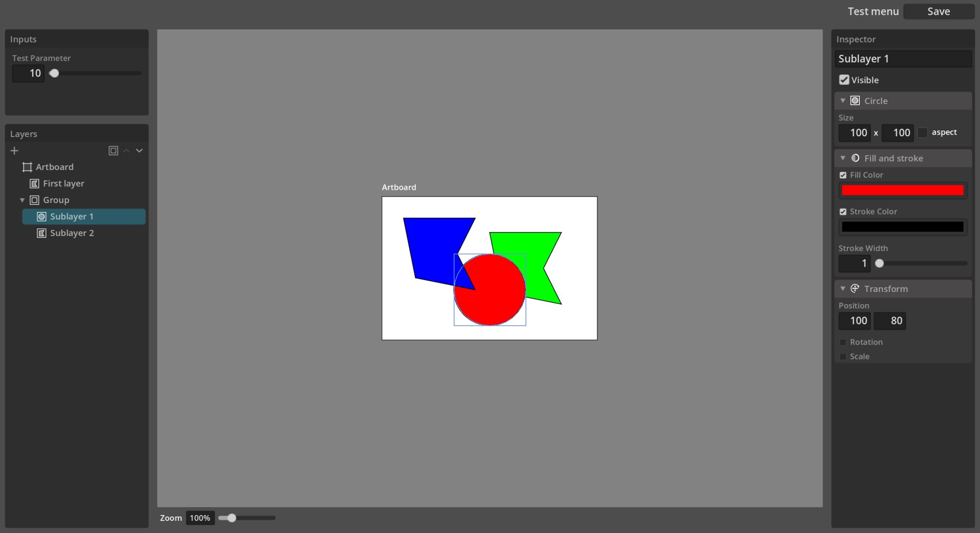Click the aspect toggle button for size
This screenshot has width=980, height=533.
(x=924, y=132)
